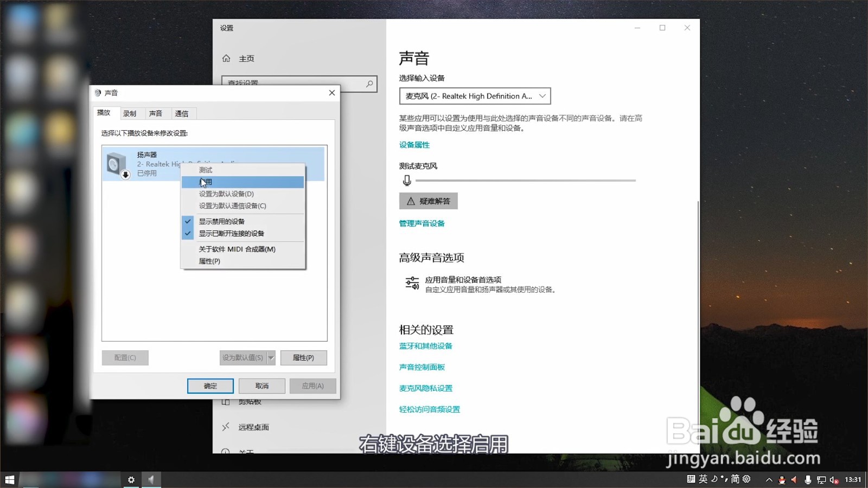Open 轻松访问音频设置 link
The height and width of the screenshot is (488, 868).
[430, 409]
